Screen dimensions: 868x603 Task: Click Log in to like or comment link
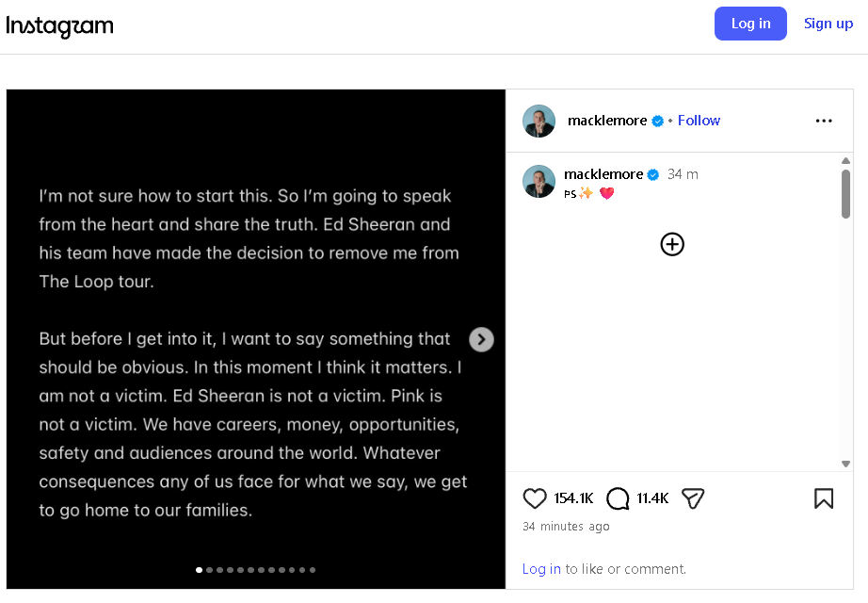click(x=541, y=569)
